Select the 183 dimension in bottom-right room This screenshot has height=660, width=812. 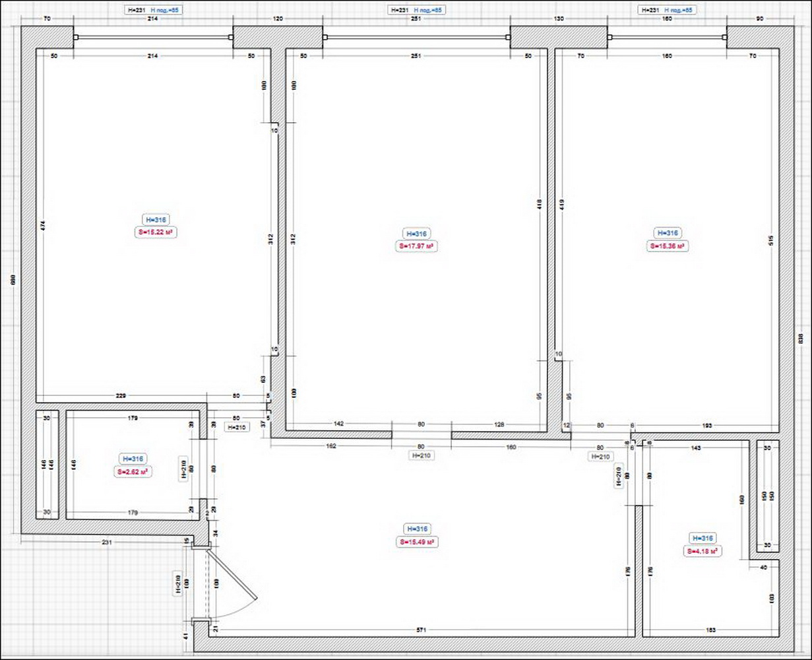[710, 631]
